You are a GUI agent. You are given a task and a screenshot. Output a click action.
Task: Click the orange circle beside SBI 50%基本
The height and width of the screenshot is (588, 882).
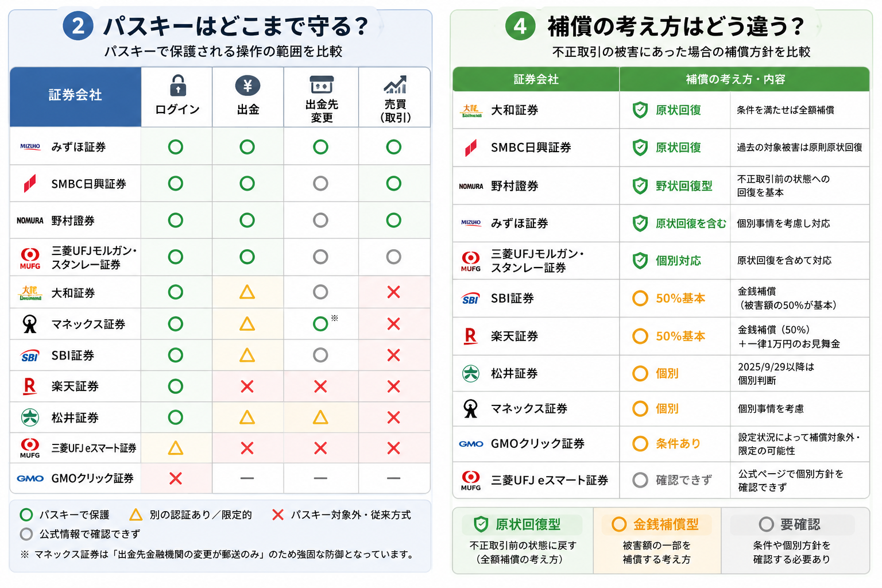pos(640,299)
